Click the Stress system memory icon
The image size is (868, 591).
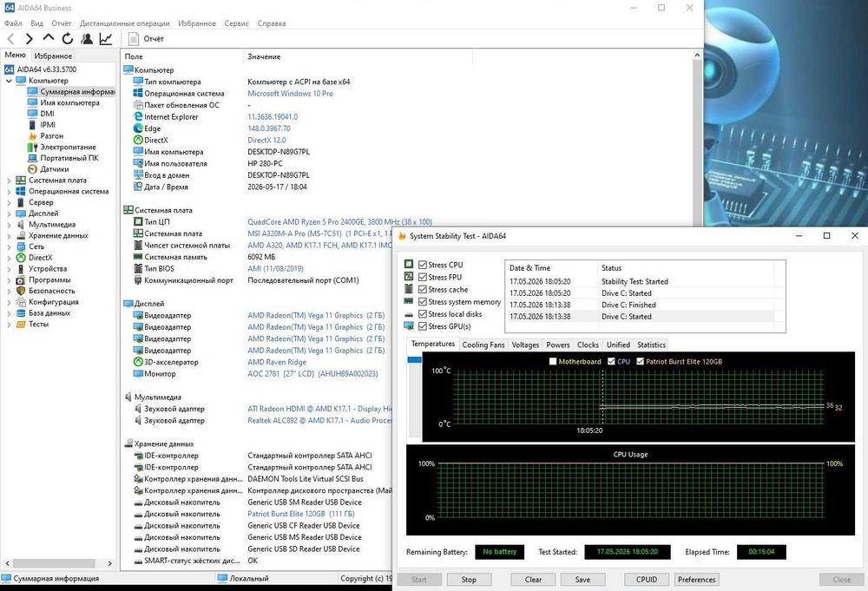409,301
